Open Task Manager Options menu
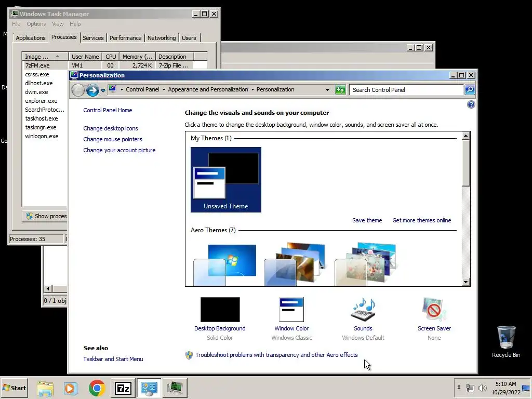Viewport: 532px width, 399px height. pyautogui.click(x=36, y=24)
